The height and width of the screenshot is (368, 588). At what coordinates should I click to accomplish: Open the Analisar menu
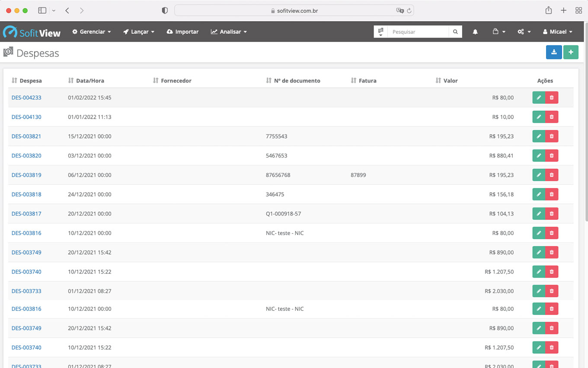pyautogui.click(x=229, y=32)
